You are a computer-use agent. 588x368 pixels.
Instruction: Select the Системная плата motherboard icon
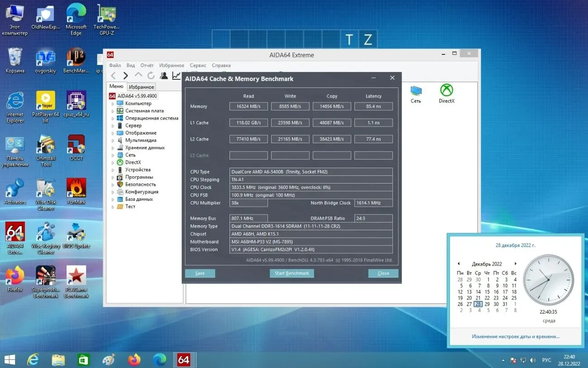(x=121, y=111)
